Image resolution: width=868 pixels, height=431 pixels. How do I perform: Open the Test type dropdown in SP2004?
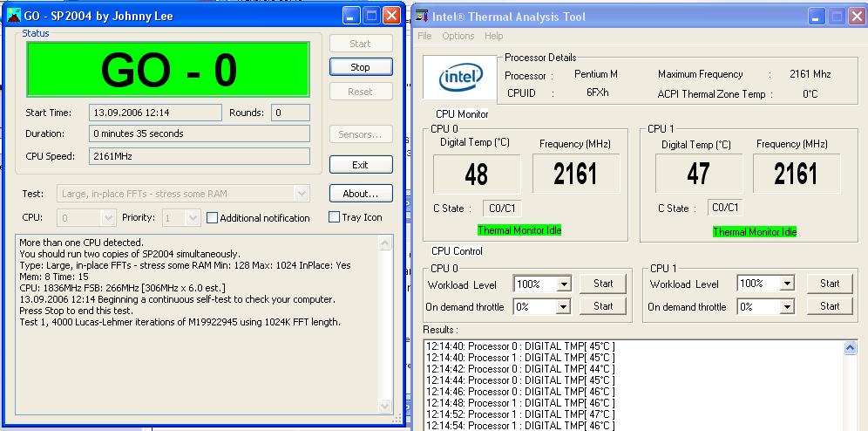coord(302,194)
